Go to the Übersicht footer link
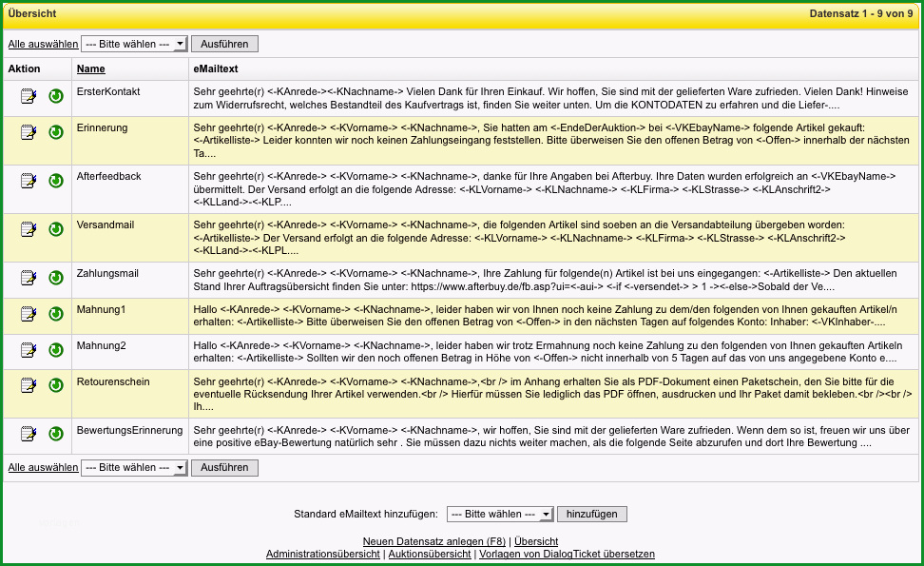Screen dimensions: 924x566 pos(536,541)
